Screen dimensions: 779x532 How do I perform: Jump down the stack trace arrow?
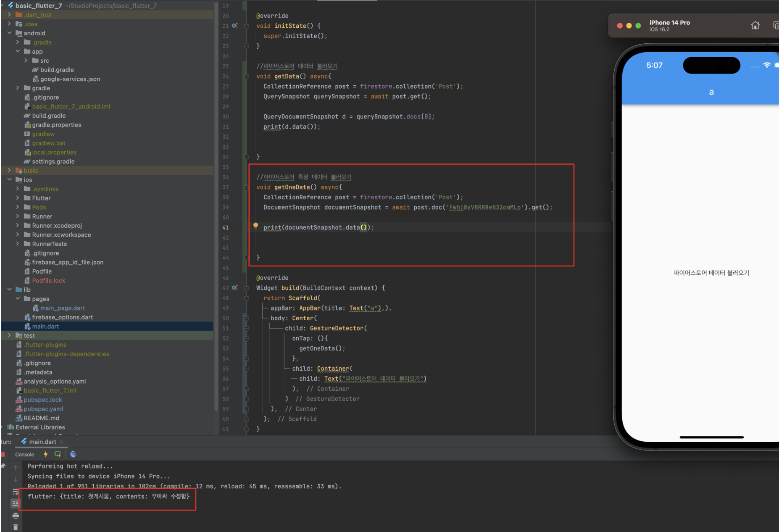click(x=16, y=479)
